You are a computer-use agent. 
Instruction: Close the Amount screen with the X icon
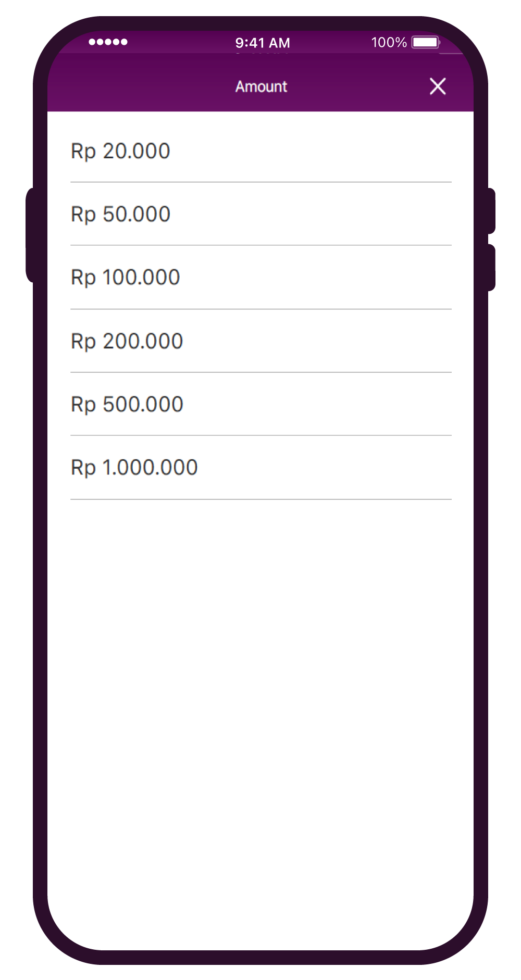tap(438, 86)
